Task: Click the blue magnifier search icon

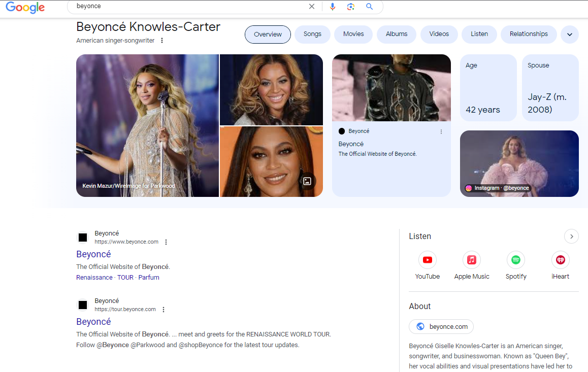Action: click(369, 7)
